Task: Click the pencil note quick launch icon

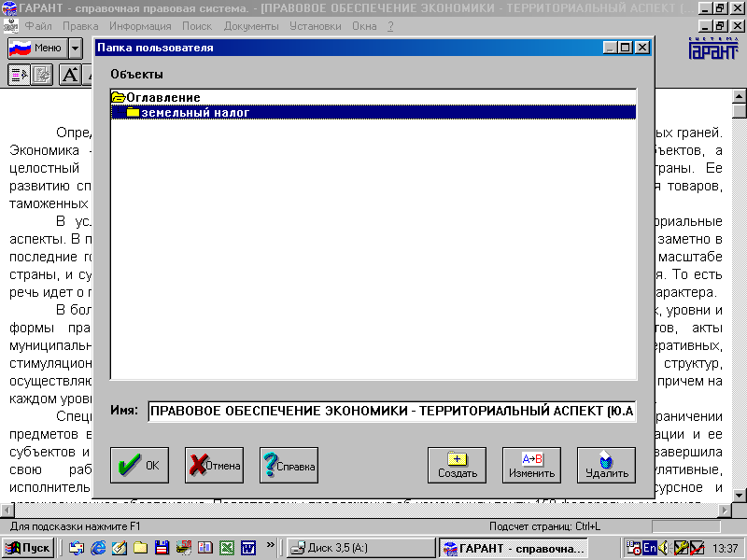Action: point(120,548)
